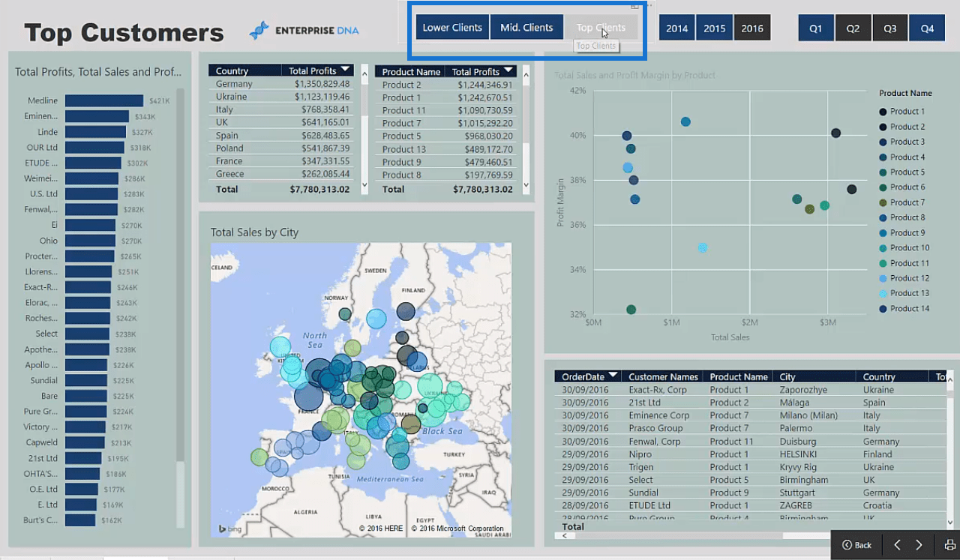Filter by quarter Q1

pos(816,28)
